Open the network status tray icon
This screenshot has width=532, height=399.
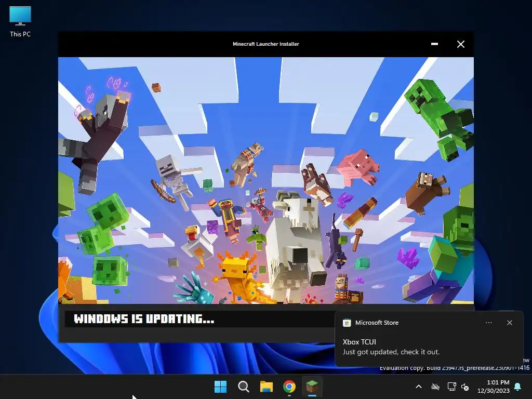tap(451, 387)
